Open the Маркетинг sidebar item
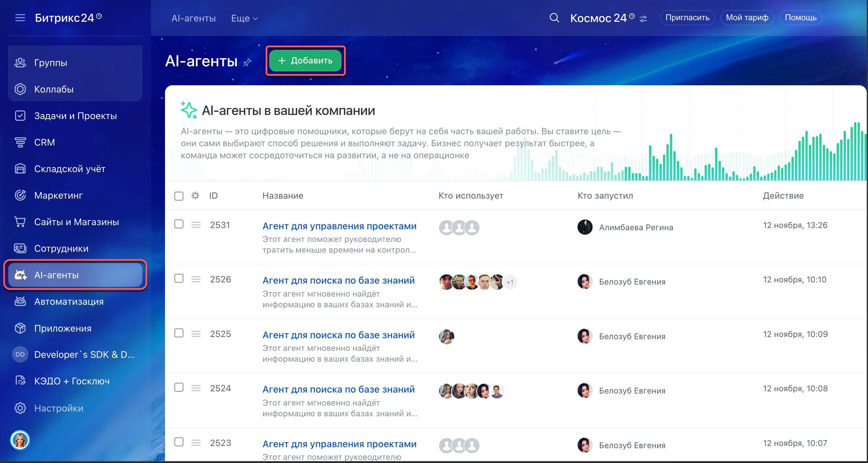The width and height of the screenshot is (868, 463). [58, 195]
